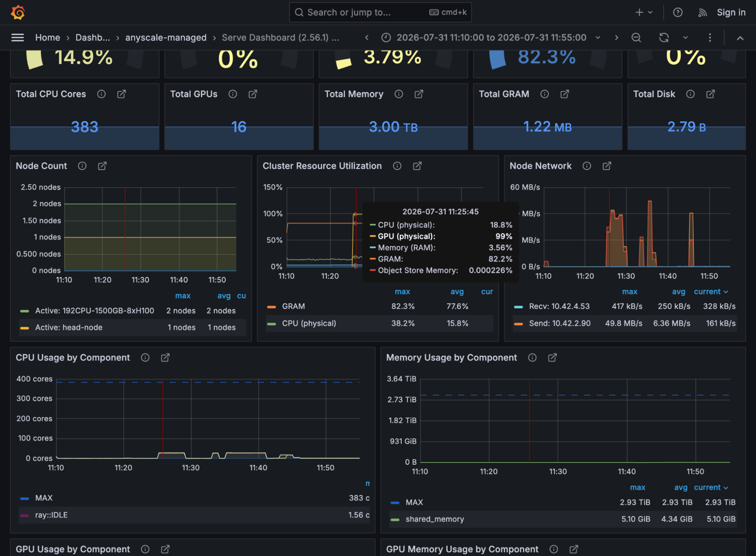756x556 pixels.
Task: Toggle the head-node series in Node Count
Action: 69,327
